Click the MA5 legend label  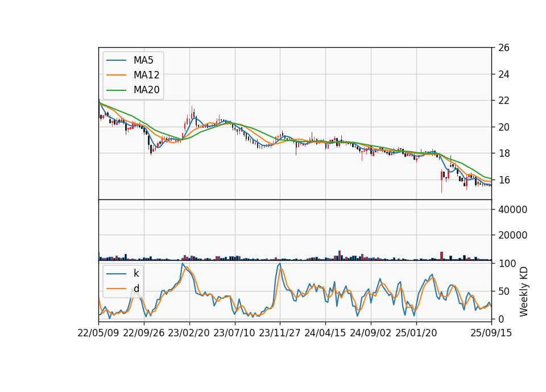click(143, 60)
